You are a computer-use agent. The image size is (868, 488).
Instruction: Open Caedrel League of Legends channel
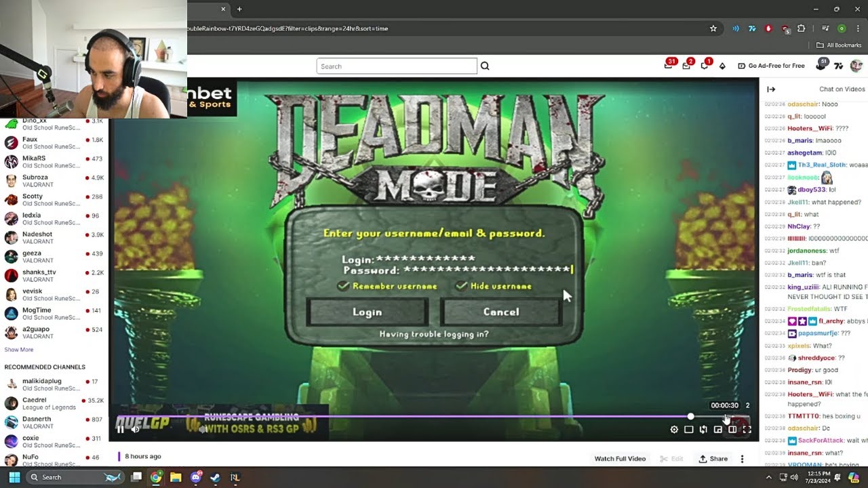tap(54, 404)
